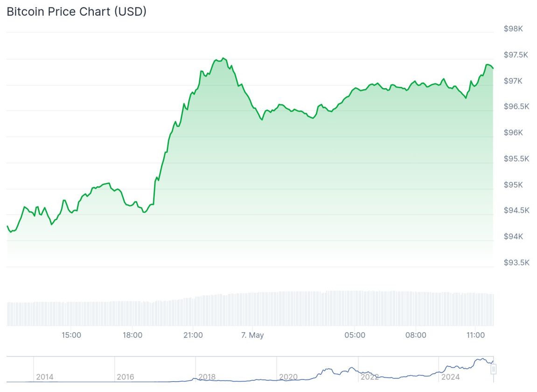Click the 2022 marker in the navigator

pyautogui.click(x=369, y=377)
